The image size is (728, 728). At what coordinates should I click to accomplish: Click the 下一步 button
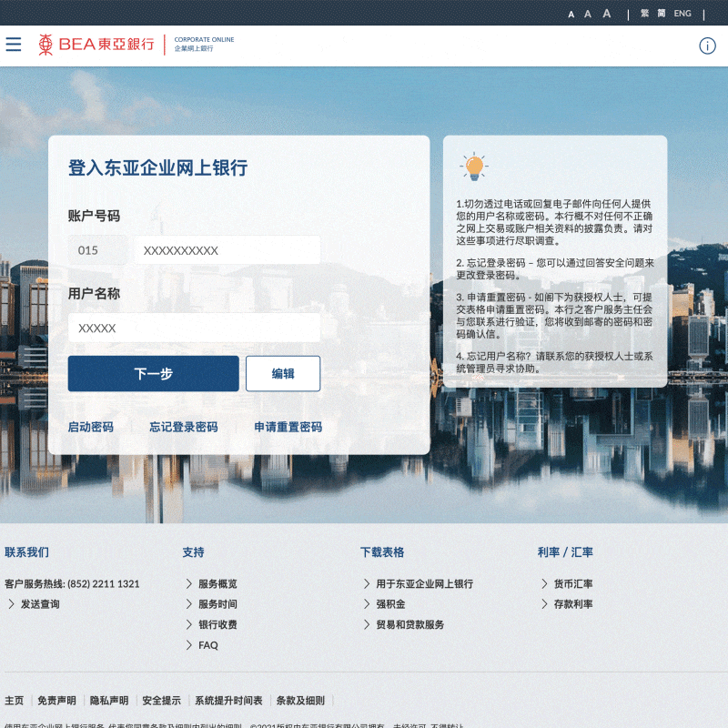[153, 374]
